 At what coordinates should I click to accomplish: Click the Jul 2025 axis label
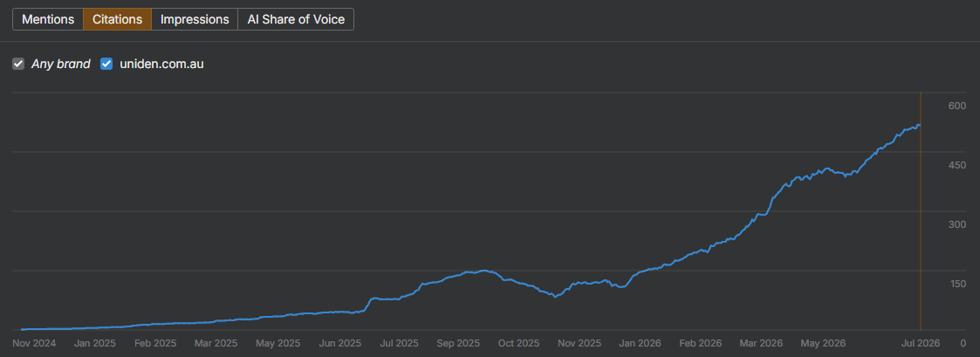pos(399,343)
